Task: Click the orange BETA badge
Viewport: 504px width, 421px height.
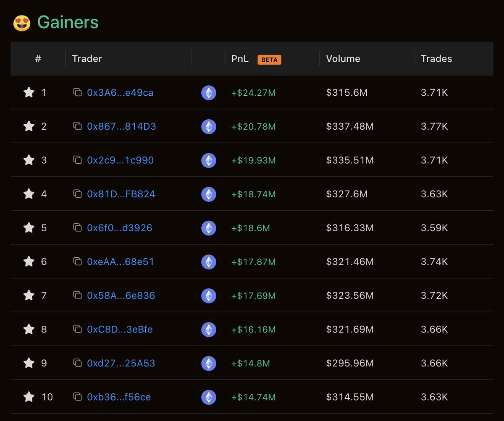Action: pyautogui.click(x=269, y=60)
